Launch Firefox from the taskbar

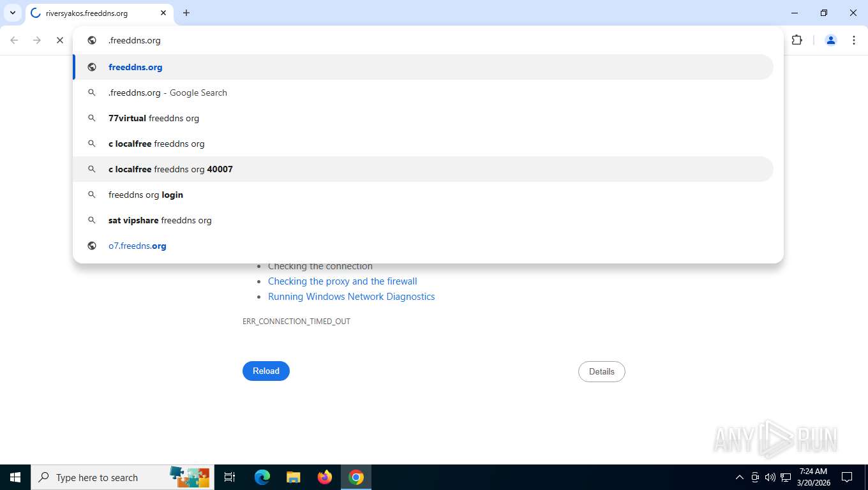click(x=325, y=477)
